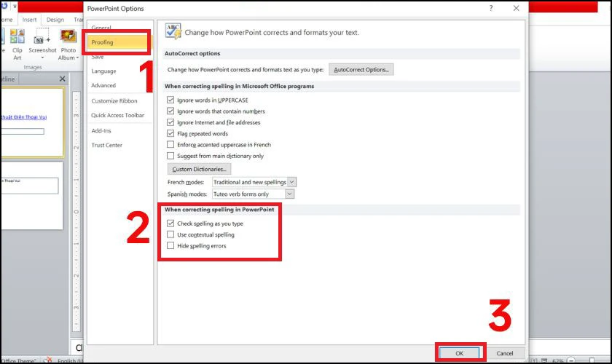Open Photo Album in the ribbon
This screenshot has height=364, width=612.
pos(68,44)
